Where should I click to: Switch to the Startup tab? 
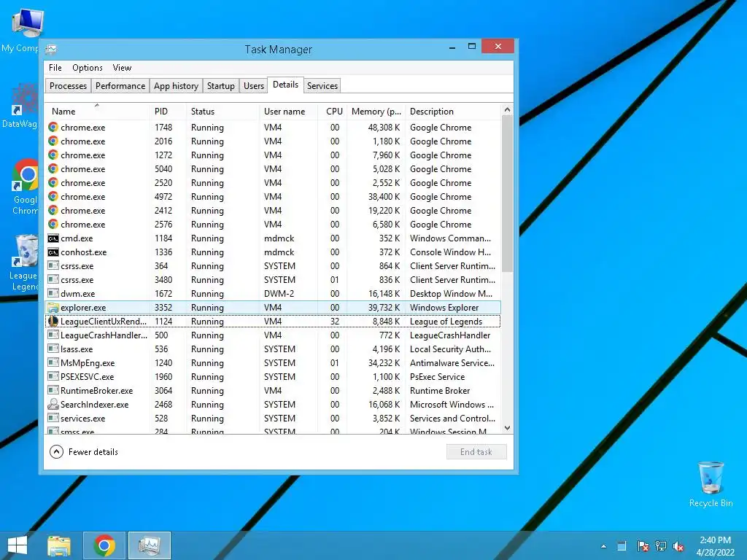click(220, 86)
